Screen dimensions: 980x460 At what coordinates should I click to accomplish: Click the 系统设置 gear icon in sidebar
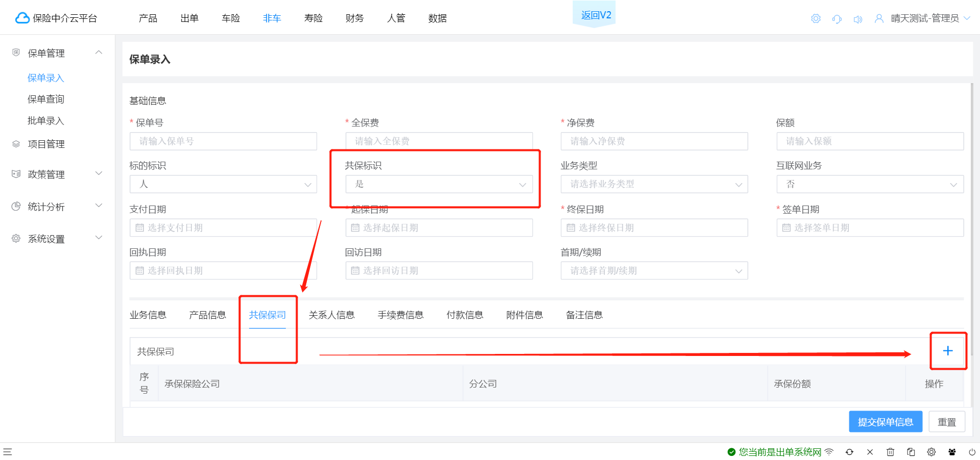[16, 239]
